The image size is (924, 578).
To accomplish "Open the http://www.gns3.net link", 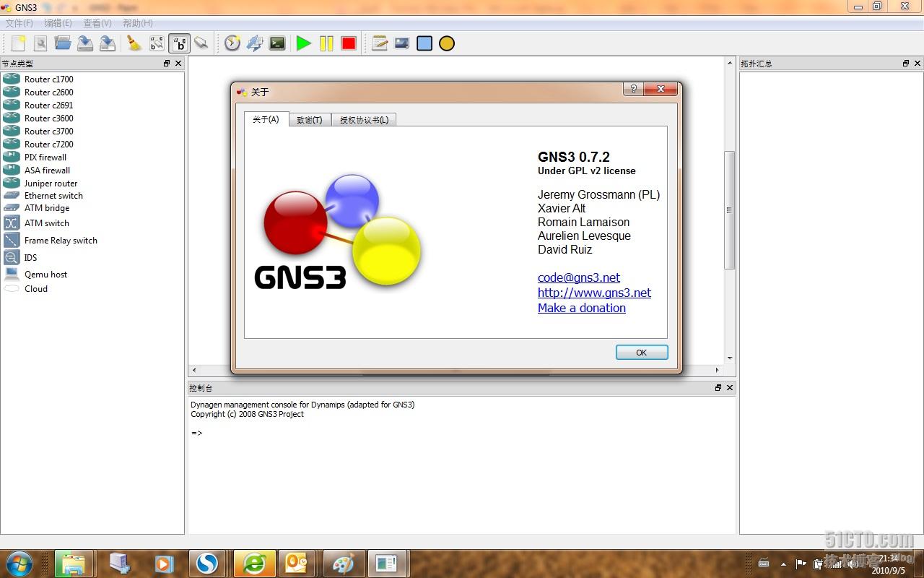I will click(x=594, y=293).
